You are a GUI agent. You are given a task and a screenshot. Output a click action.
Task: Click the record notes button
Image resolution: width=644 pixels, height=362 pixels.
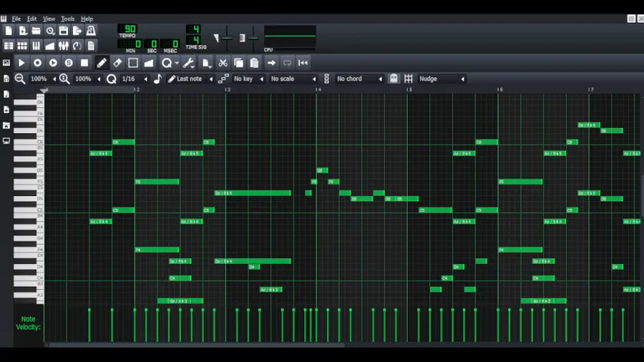(x=37, y=63)
